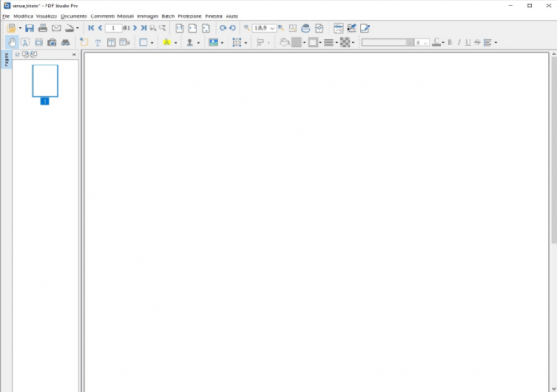557x392 pixels.
Task: Jump to the last page
Action: point(144,28)
